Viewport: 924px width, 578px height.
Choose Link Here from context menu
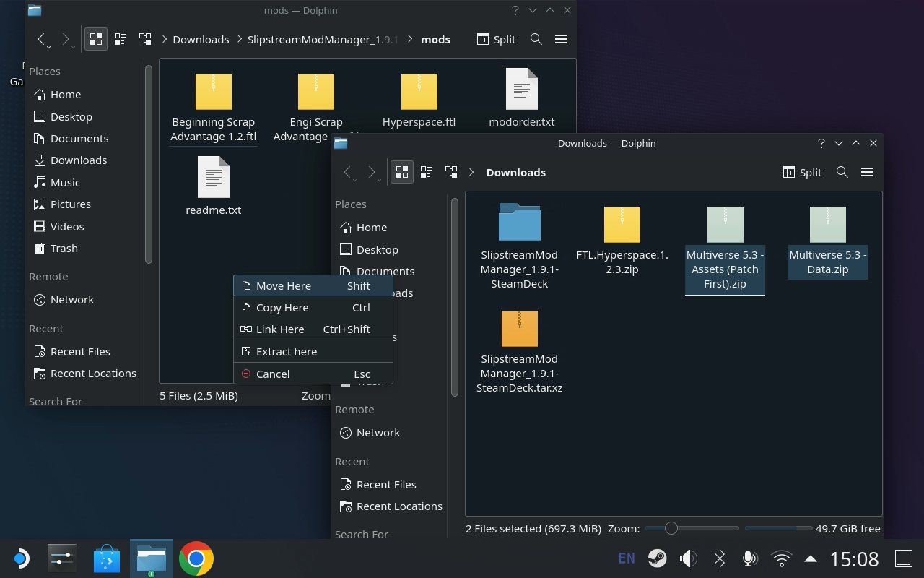point(313,329)
